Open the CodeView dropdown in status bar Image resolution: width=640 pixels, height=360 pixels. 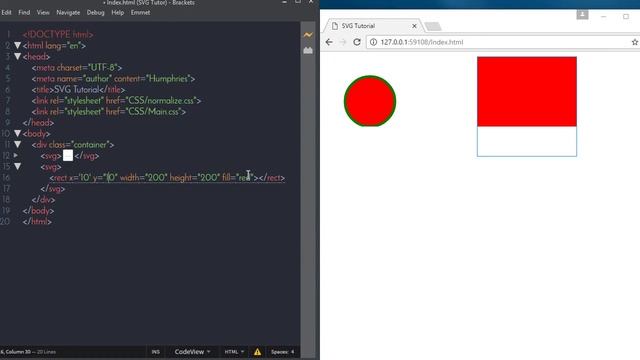(x=192, y=351)
